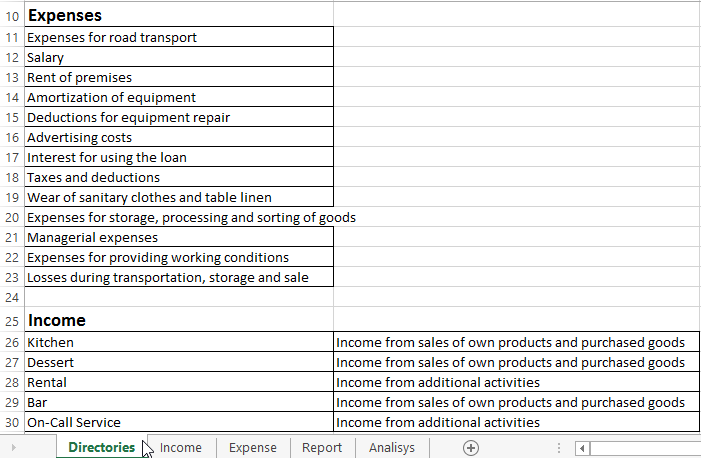Select cell 'Deductions for equipment repair'
701x458 pixels.
tap(179, 117)
